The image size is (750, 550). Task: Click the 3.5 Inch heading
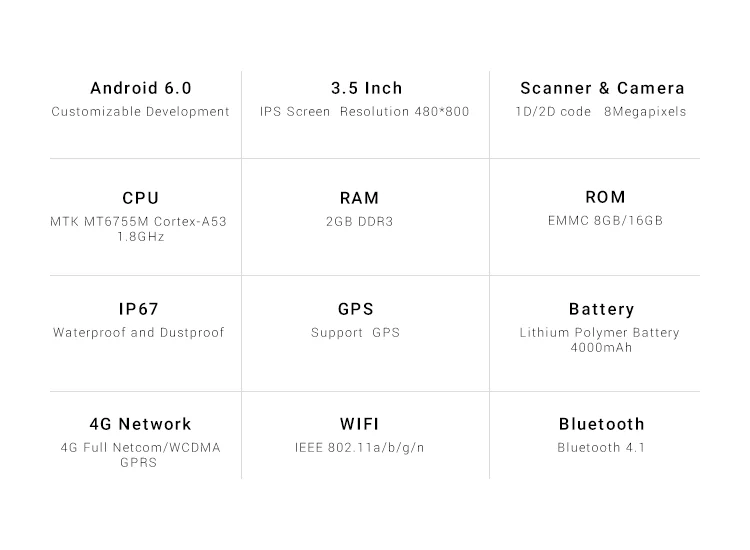pyautogui.click(x=366, y=88)
